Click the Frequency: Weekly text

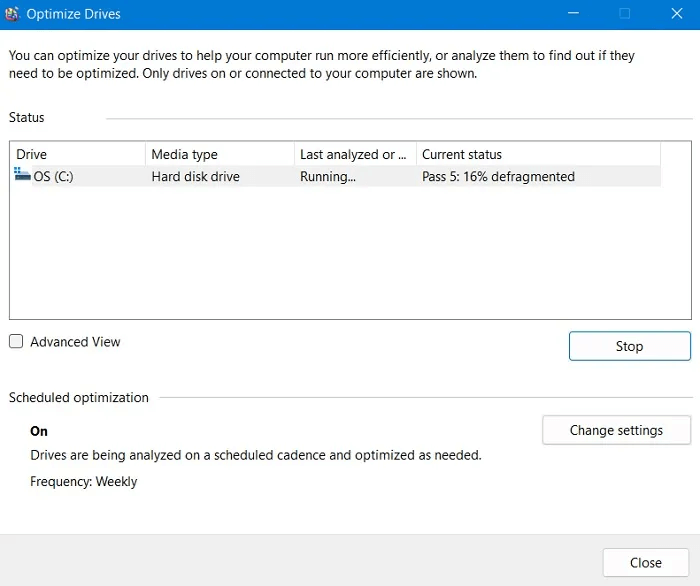[x=84, y=482]
